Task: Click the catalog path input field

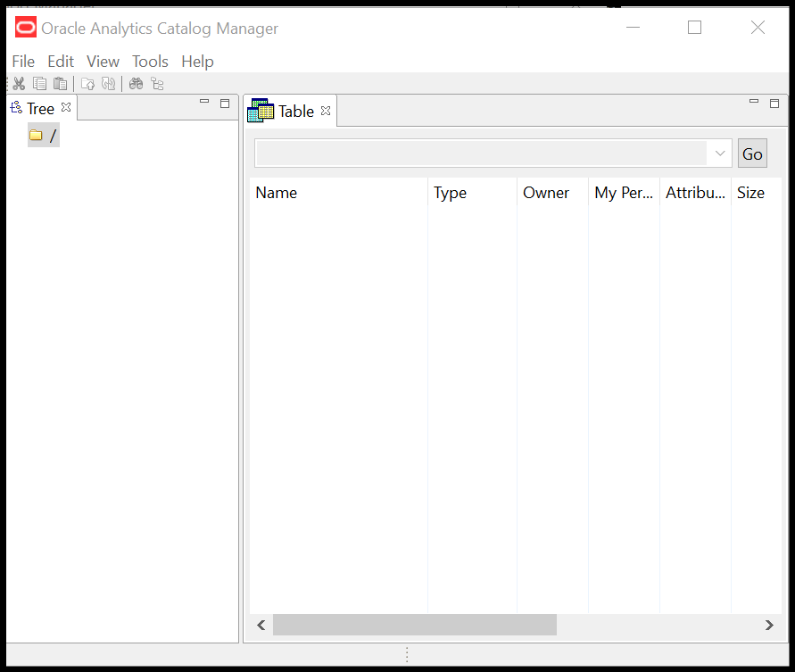Action: point(481,153)
